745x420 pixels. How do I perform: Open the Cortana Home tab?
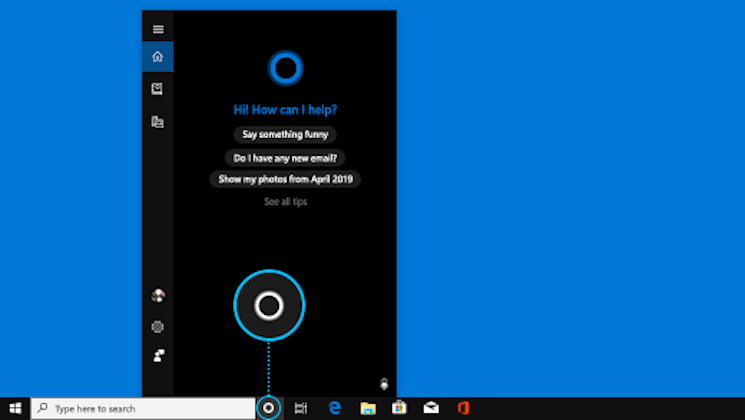click(x=157, y=57)
